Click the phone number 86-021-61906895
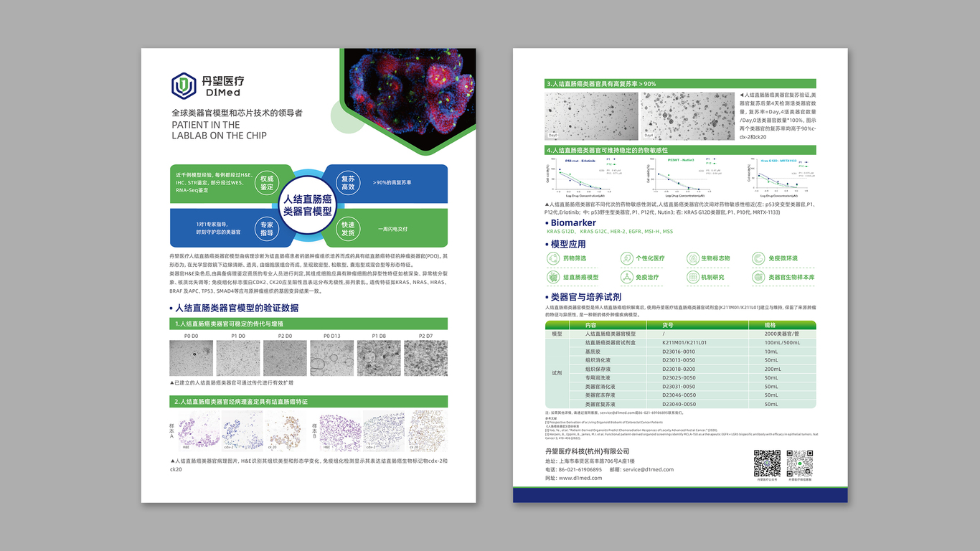The height and width of the screenshot is (551, 980). 580,469
